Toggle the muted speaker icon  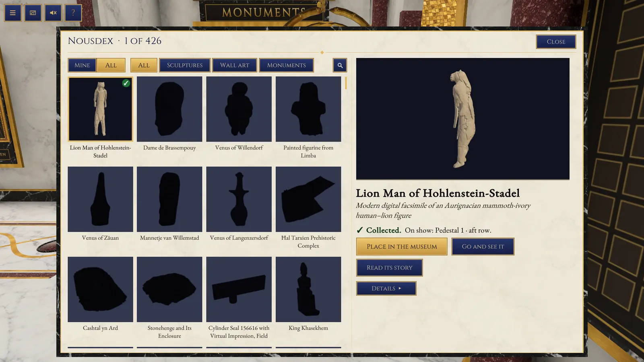(53, 13)
